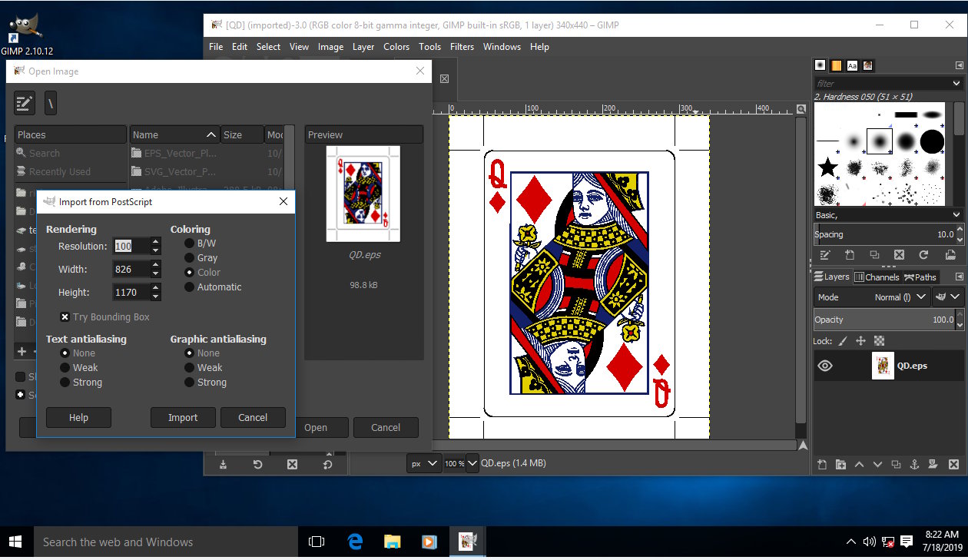This screenshot has width=968, height=560.
Task: Delete the selected brush
Action: (x=899, y=255)
